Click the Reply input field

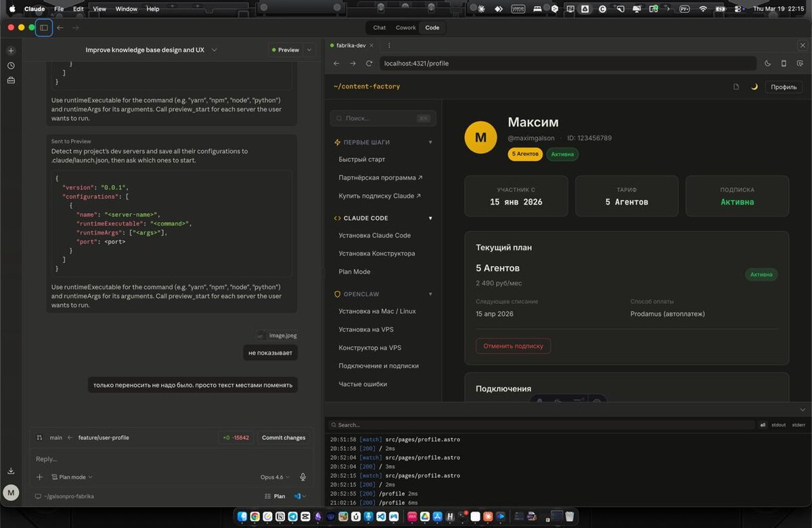(x=171, y=459)
